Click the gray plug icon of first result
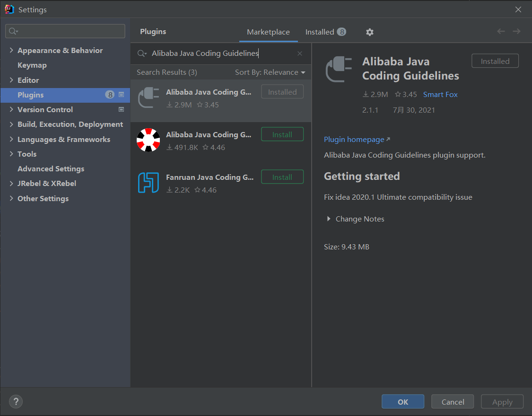This screenshot has height=416, width=532. click(148, 97)
